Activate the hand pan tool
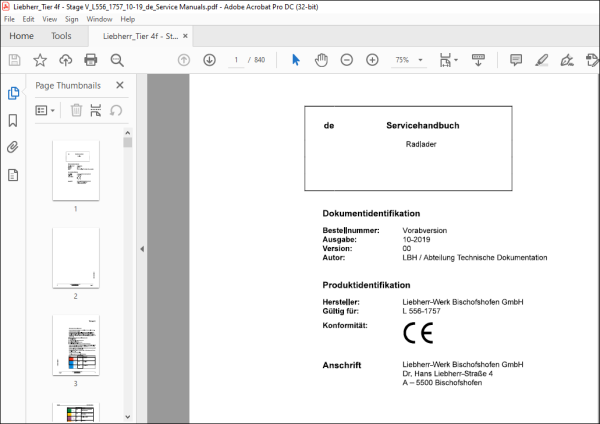This screenshot has width=600, height=424. (x=321, y=60)
